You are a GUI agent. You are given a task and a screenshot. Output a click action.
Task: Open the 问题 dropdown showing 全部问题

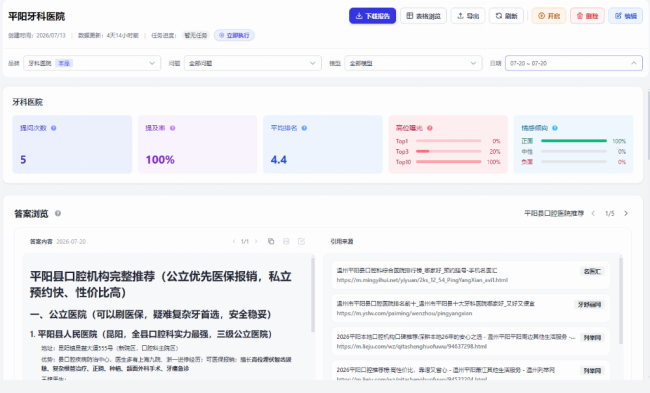[253, 63]
